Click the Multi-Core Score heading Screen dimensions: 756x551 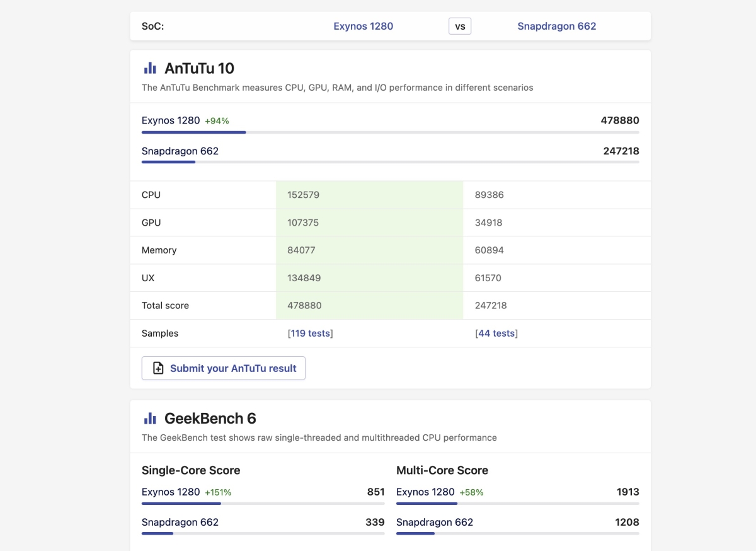[442, 470]
